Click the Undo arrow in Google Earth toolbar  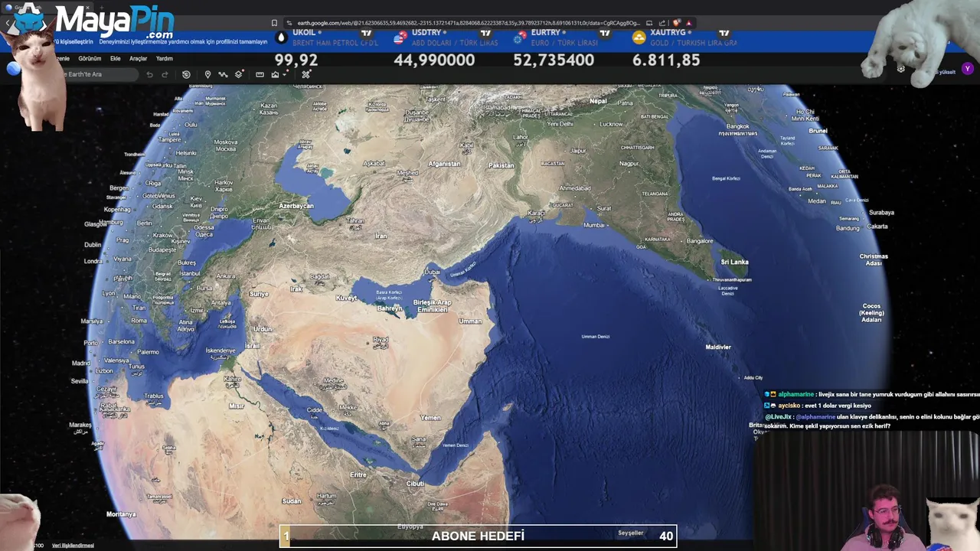point(149,74)
